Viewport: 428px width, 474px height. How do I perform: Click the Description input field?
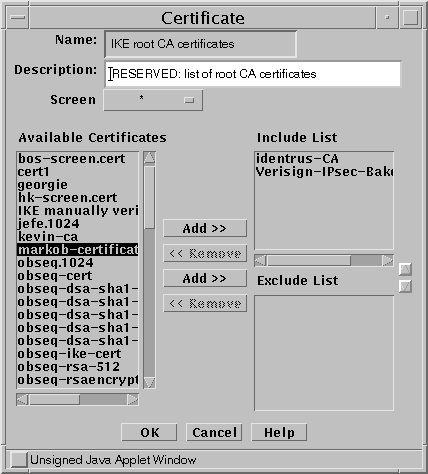click(253, 74)
